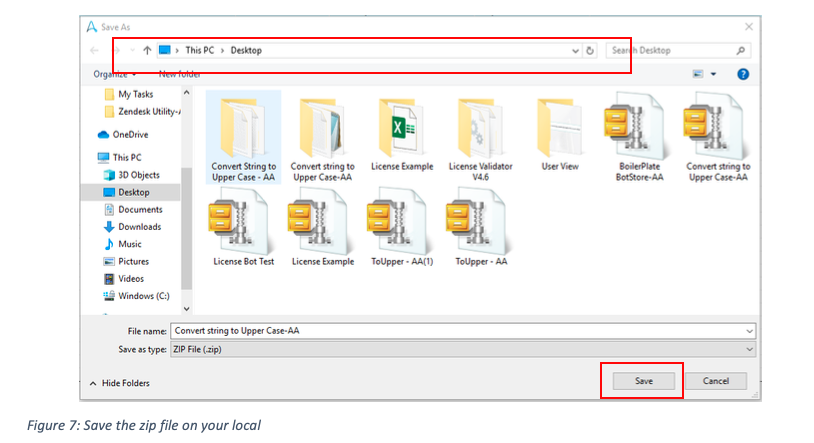Open the Convert String to Upper Case - AA folder
Screen dimensions: 814x443
pos(243,138)
